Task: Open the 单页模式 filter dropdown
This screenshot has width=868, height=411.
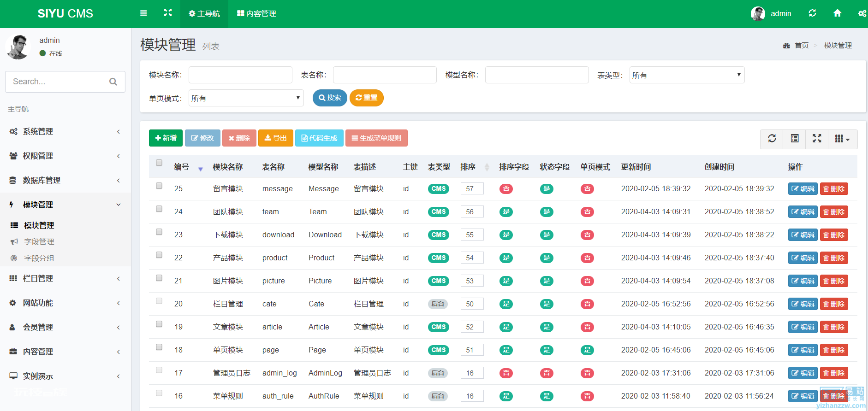Action: [246, 98]
